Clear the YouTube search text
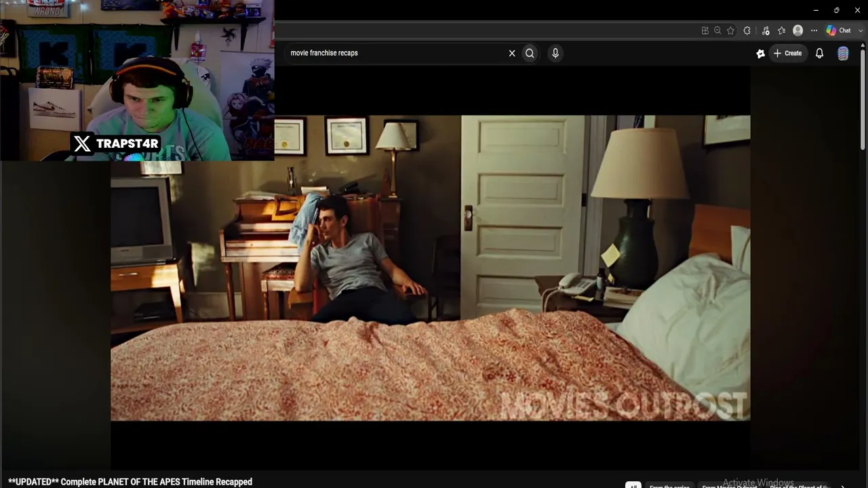Screen dimensions: 868x488 [512, 53]
